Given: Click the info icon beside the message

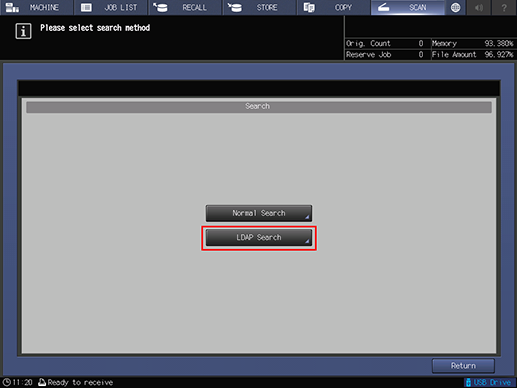Looking at the screenshot, I should click(23, 31).
